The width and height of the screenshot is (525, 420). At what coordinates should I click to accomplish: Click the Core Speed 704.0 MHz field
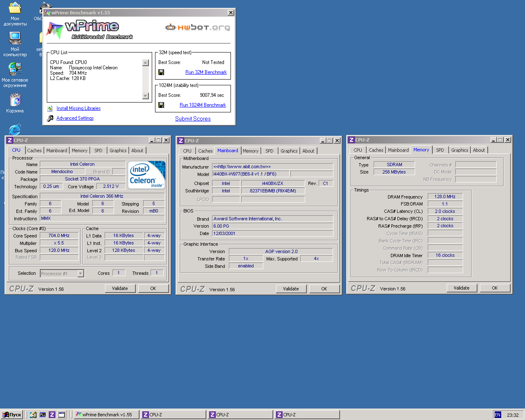click(x=59, y=235)
